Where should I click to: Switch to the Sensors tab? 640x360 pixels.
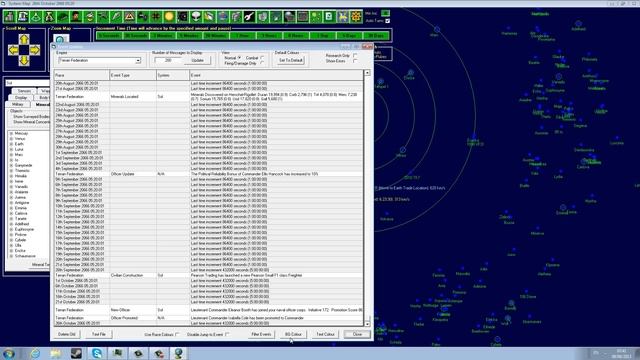coord(24,91)
